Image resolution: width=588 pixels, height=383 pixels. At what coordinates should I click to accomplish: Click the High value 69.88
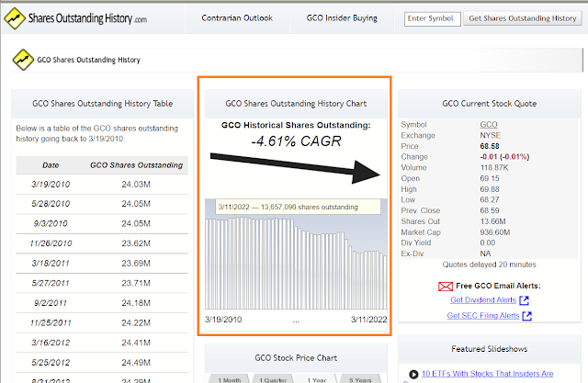pyautogui.click(x=490, y=189)
